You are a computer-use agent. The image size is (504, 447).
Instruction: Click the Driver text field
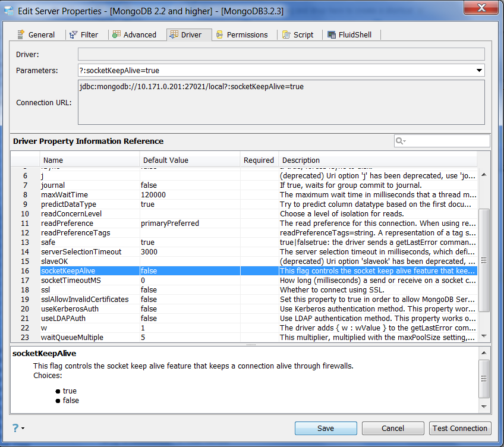tap(281, 54)
